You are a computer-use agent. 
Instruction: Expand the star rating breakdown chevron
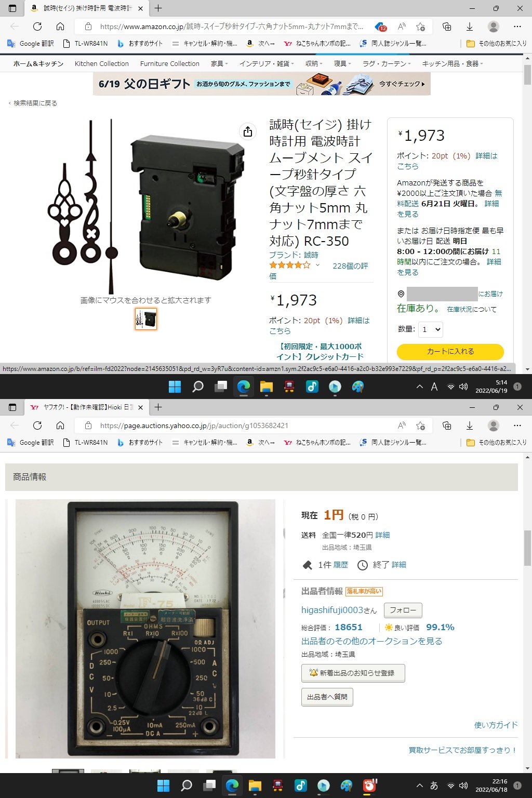[x=318, y=265]
